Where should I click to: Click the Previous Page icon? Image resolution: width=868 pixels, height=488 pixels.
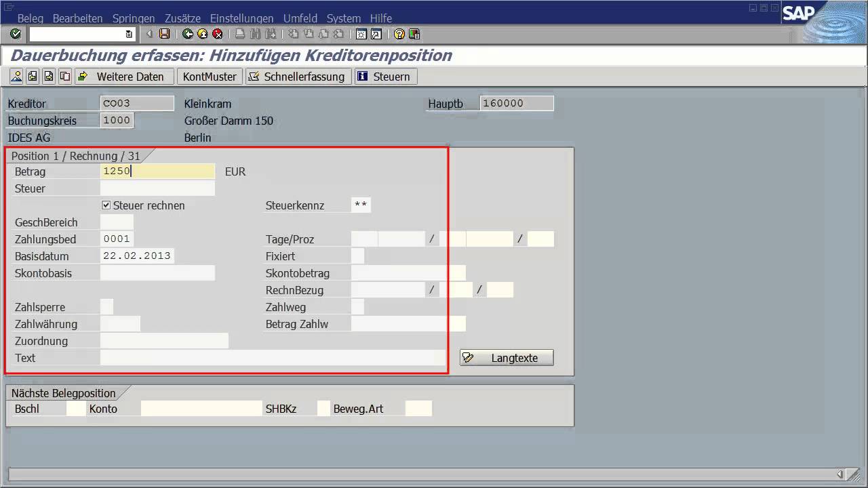pos(309,34)
